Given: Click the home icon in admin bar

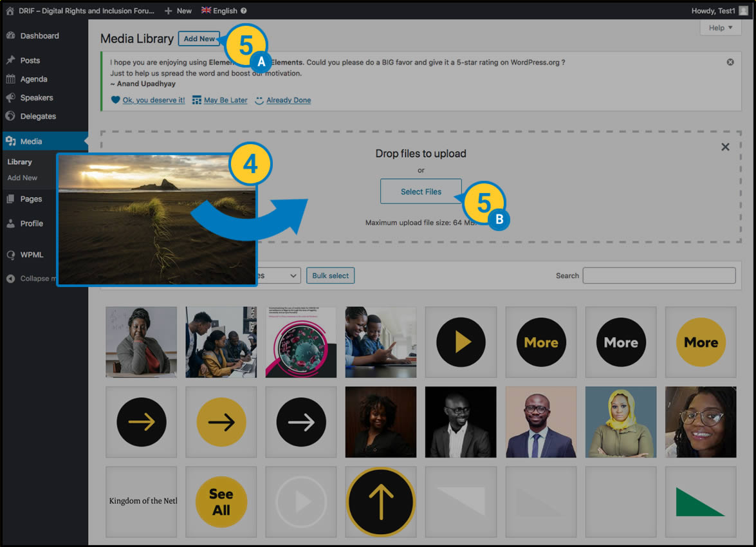Looking at the screenshot, I should [x=10, y=11].
